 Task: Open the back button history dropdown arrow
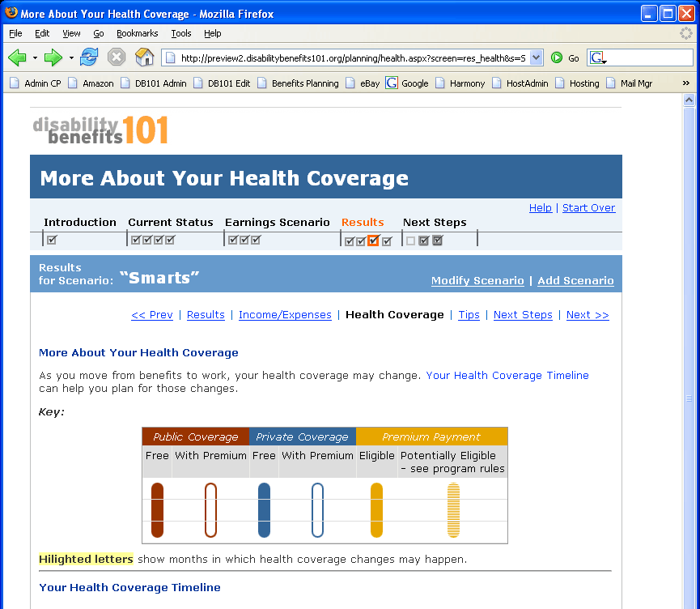[x=35, y=57]
